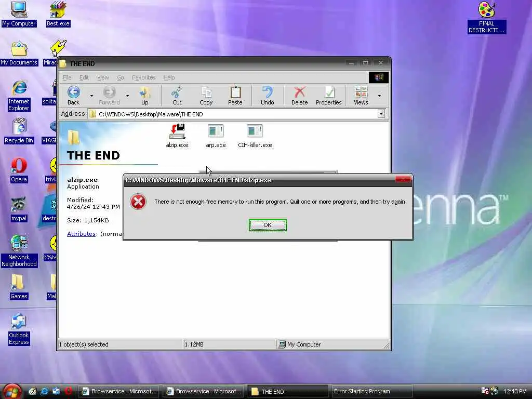The image size is (532, 399).
Task: Open the View menu
Action: coord(103,77)
